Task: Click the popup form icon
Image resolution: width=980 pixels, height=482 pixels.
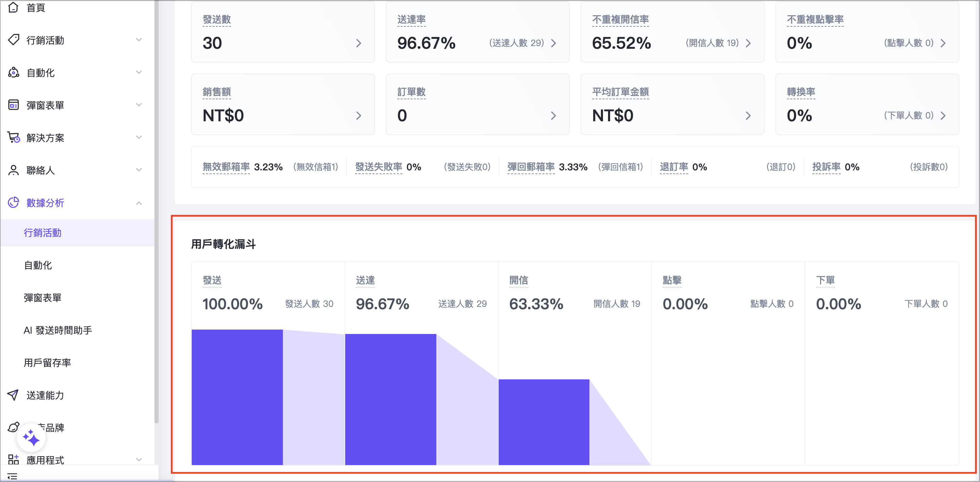Action: pyautogui.click(x=14, y=105)
